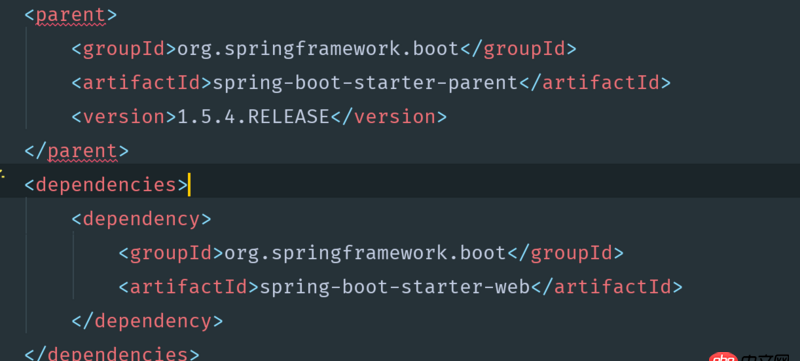Click closing </groupId> tag in parent block

click(518, 49)
